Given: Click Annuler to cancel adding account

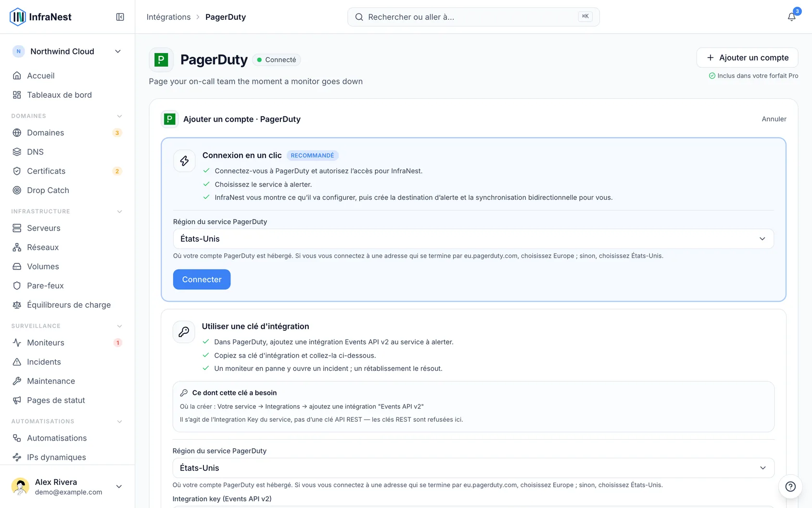Looking at the screenshot, I should pos(774,119).
